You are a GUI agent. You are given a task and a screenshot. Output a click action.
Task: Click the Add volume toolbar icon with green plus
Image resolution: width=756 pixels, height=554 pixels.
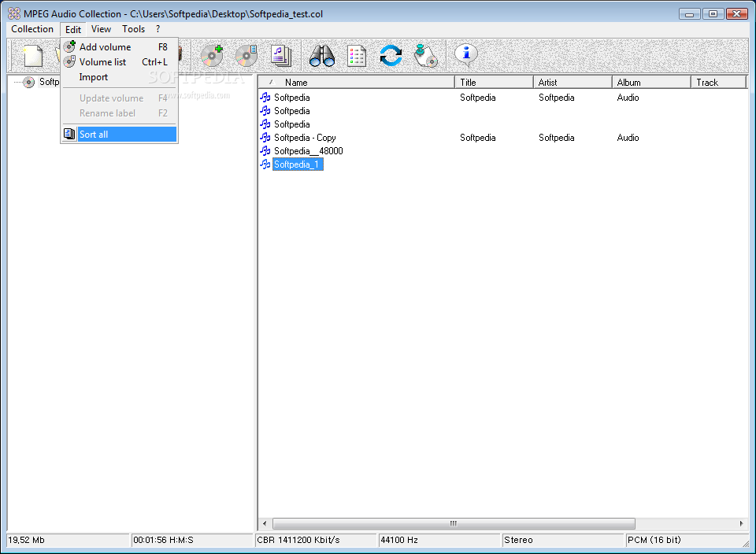coord(212,55)
